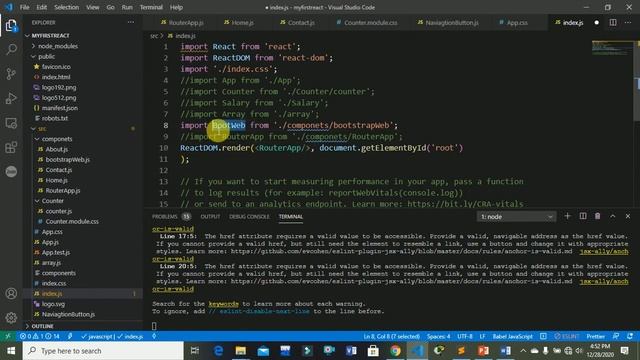
Task: Open the Search view in activity bar
Action: 11,49
